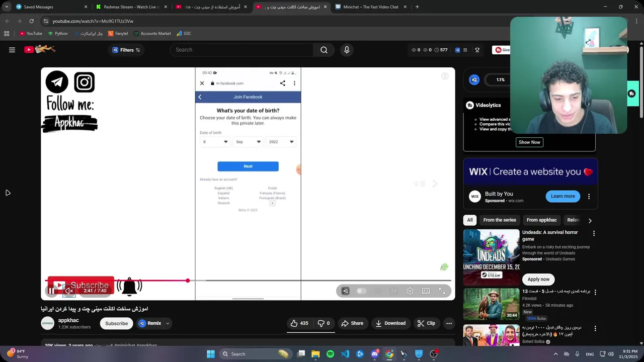Toggle the autoplay switch in player
This screenshot has height=362, width=644.
click(361, 291)
